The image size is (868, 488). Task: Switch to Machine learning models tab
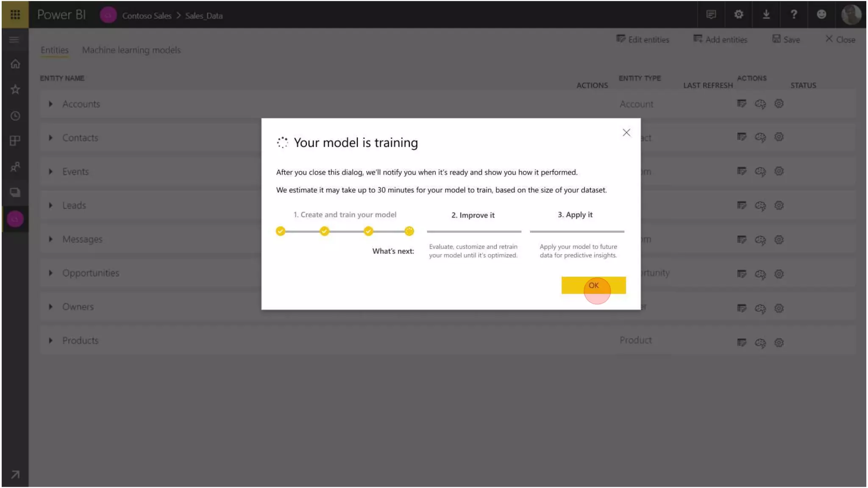[131, 50]
